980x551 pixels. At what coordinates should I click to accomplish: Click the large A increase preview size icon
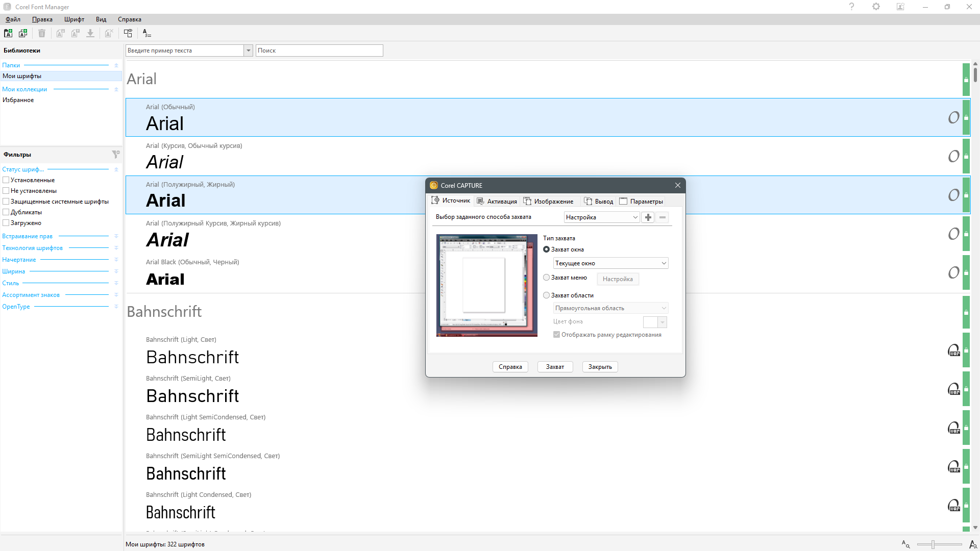[973, 544]
